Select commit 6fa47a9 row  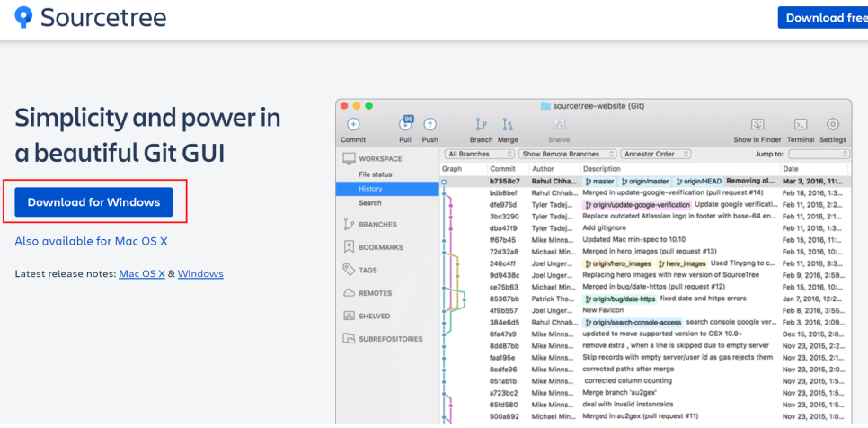tap(644, 334)
